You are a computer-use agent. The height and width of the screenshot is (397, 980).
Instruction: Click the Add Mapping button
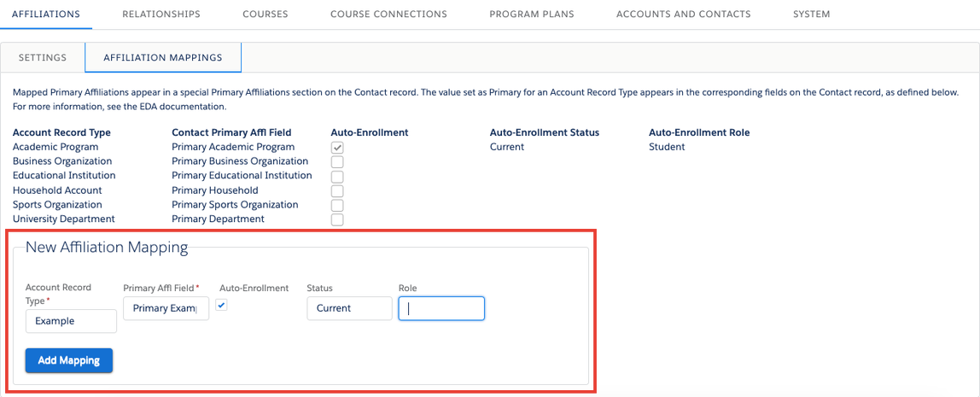[69, 360]
